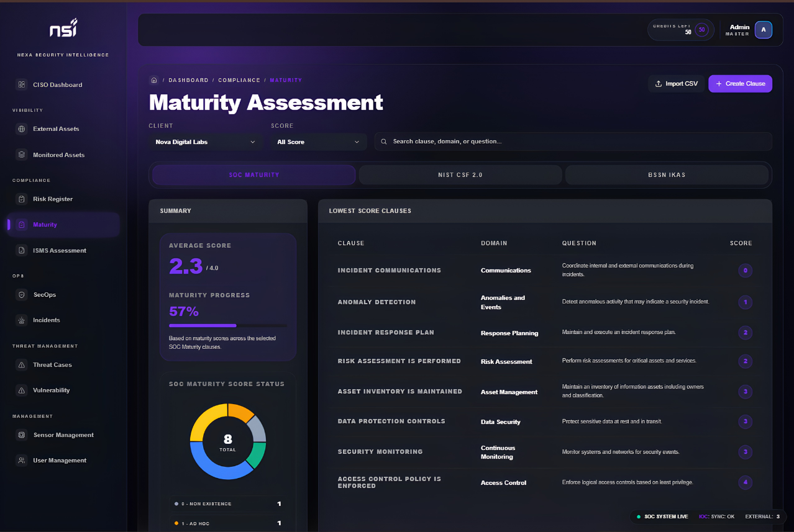Screen dimensions: 794x532
Task: Click the home icon in breadcrumb
Action: point(154,80)
